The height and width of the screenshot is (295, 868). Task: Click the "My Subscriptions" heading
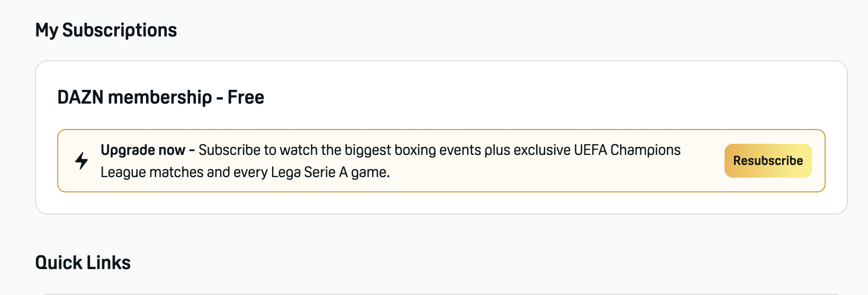(106, 30)
